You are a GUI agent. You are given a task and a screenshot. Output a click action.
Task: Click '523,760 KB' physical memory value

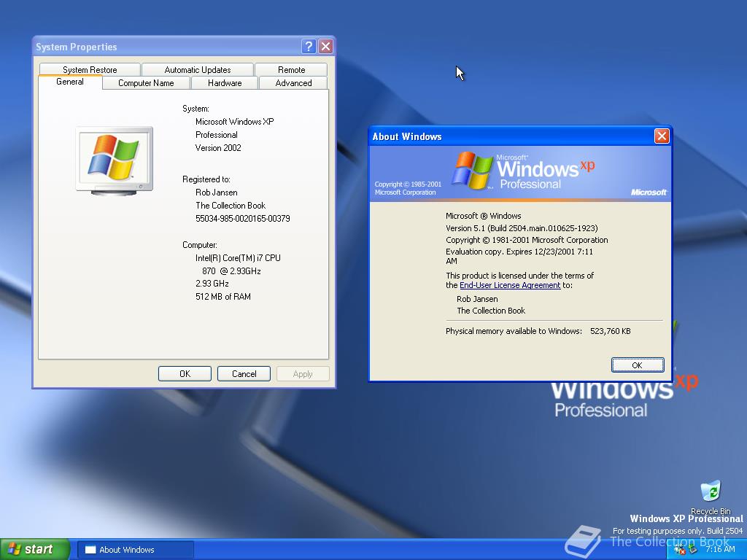point(611,331)
